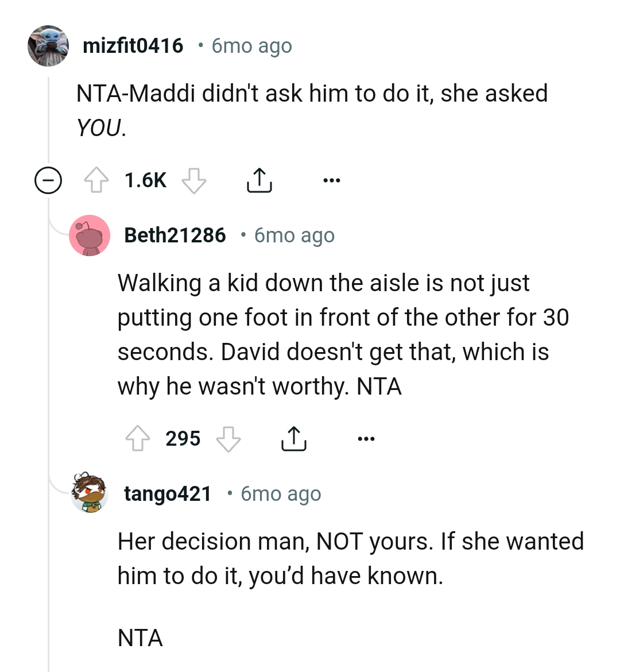Image resolution: width=620 pixels, height=672 pixels.
Task: Click mizfit0416's 6mo ago timestamp
Action: click(x=251, y=46)
